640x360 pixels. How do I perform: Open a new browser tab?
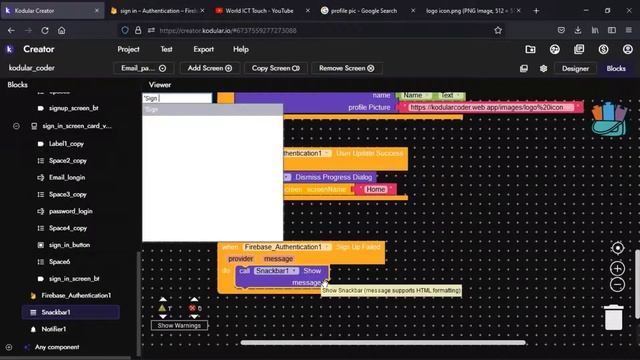(536, 11)
